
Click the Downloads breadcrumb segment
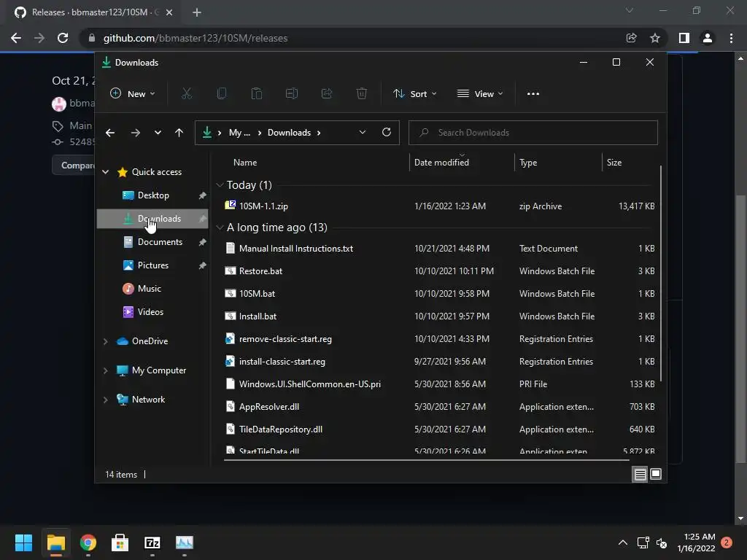289,133
